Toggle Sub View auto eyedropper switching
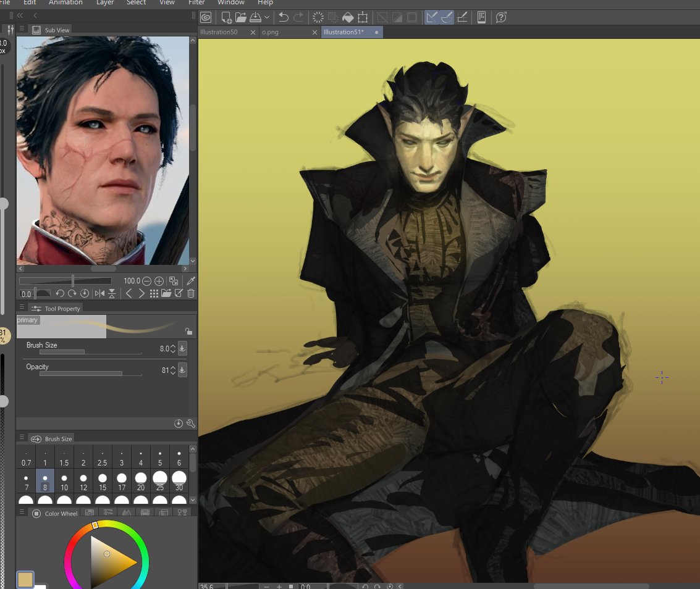Image resolution: width=700 pixels, height=589 pixels. coord(191,281)
